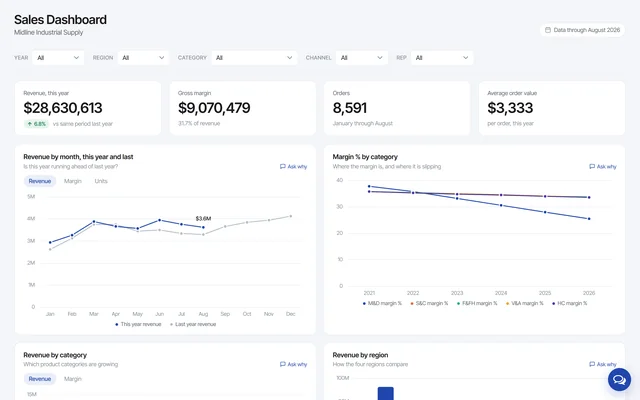Click the $9,070,479 gross margin value
The height and width of the screenshot is (400, 640).
pyautogui.click(x=214, y=108)
